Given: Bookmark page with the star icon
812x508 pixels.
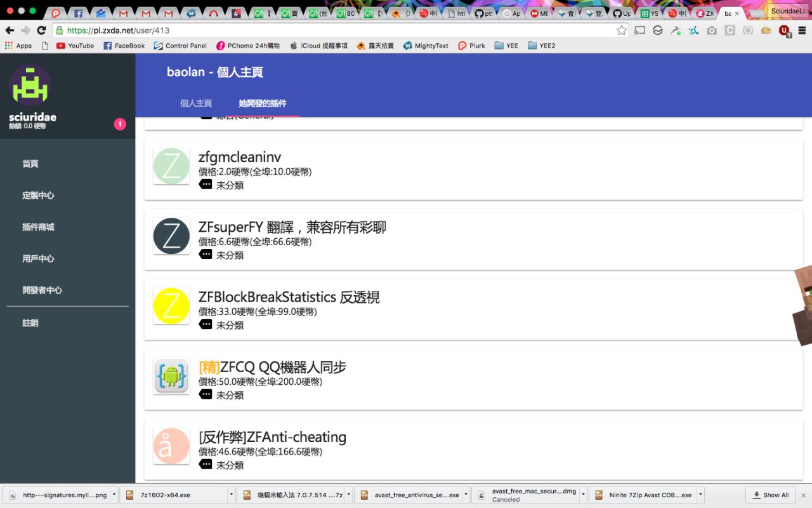Looking at the screenshot, I should tap(622, 30).
